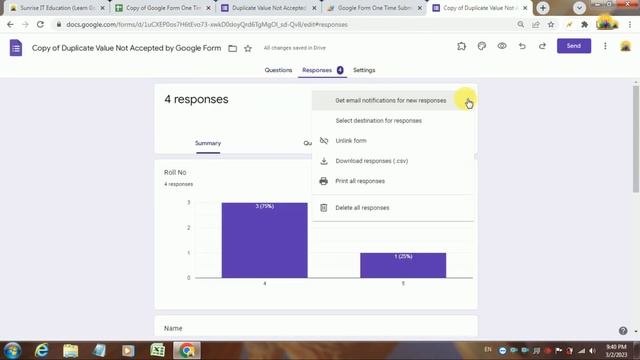The width and height of the screenshot is (640, 360).
Task: Click the trash icon in the menu
Action: point(324,208)
